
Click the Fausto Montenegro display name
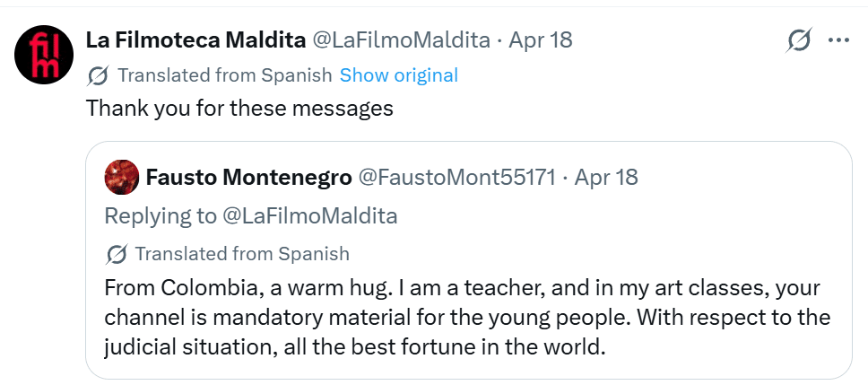point(248,177)
